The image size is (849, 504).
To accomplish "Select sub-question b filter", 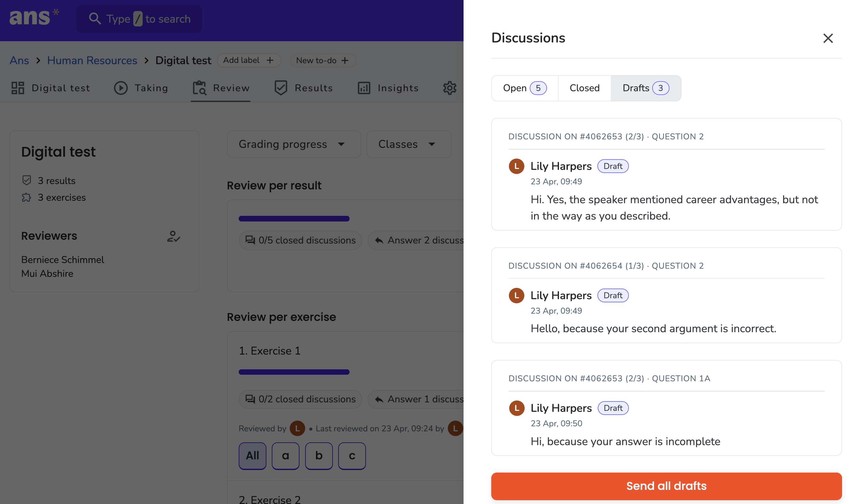I will click(319, 456).
